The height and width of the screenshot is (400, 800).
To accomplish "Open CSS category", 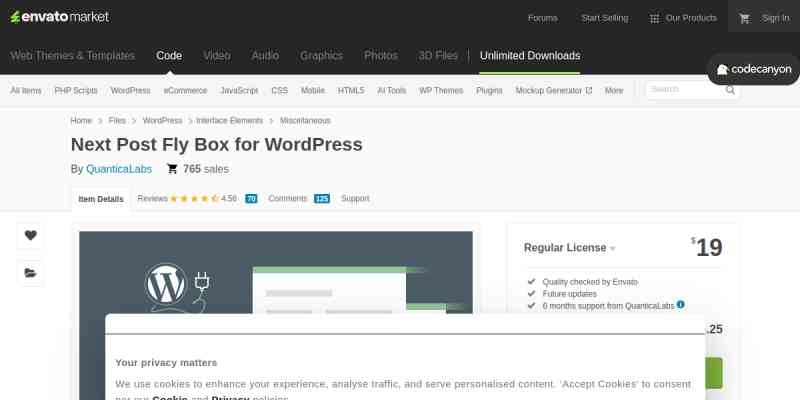I will 280,90.
